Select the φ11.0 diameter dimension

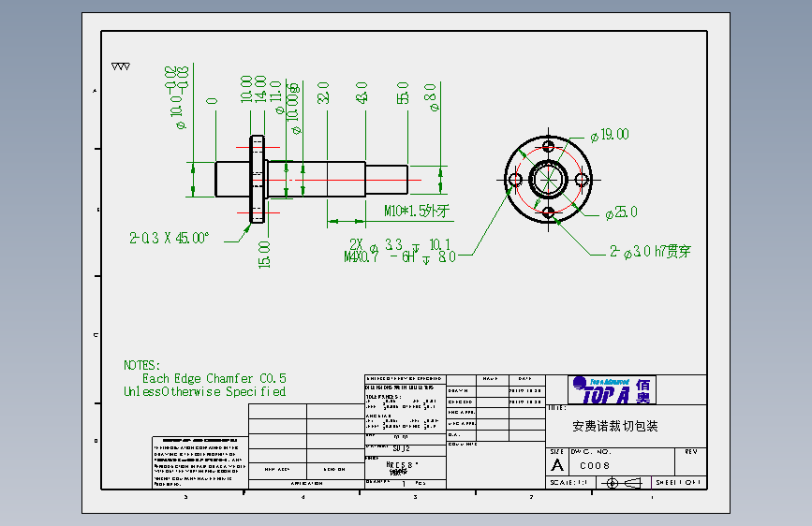[x=277, y=97]
